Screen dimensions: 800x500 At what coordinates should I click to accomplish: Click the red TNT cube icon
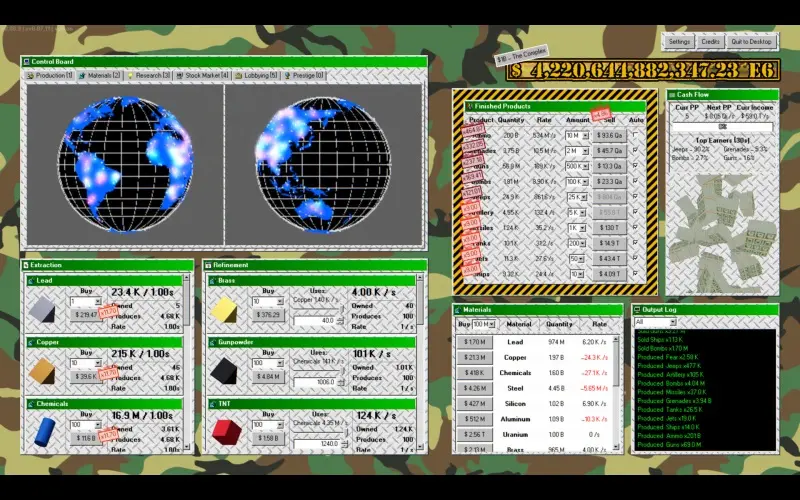pos(225,431)
